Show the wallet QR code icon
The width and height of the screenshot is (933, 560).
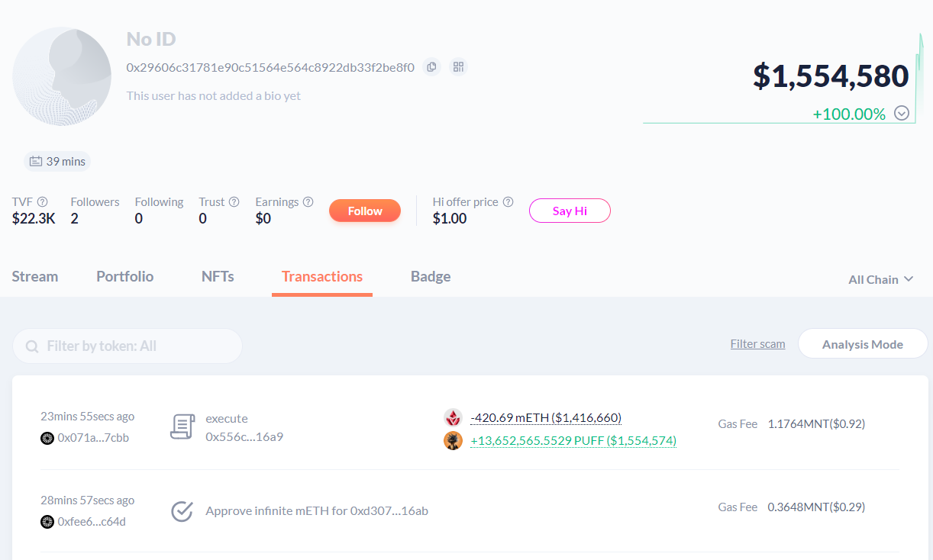(x=458, y=67)
